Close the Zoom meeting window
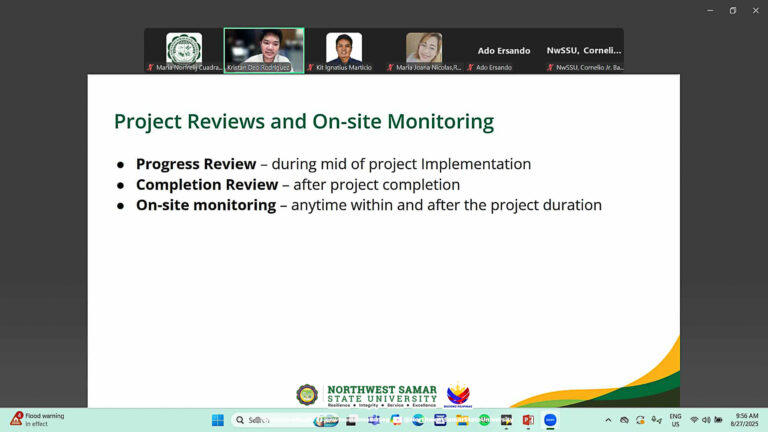Image resolution: width=768 pixels, height=432 pixels. pos(756,10)
